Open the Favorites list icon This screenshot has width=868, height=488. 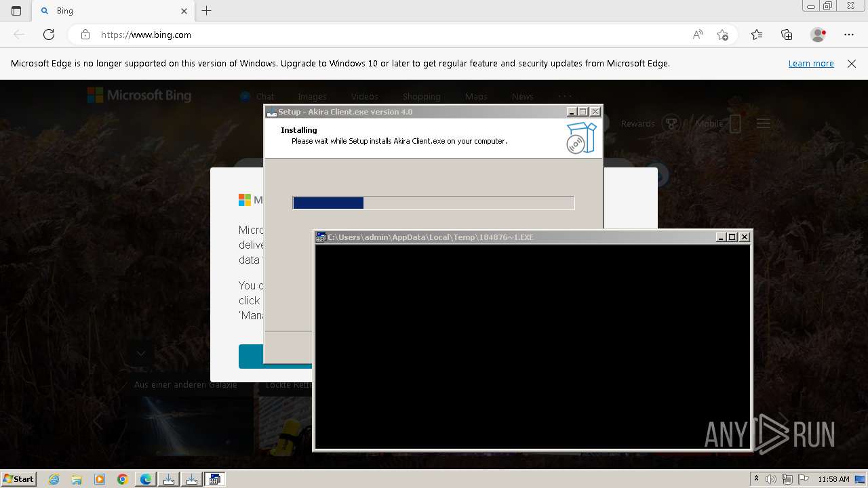click(757, 35)
